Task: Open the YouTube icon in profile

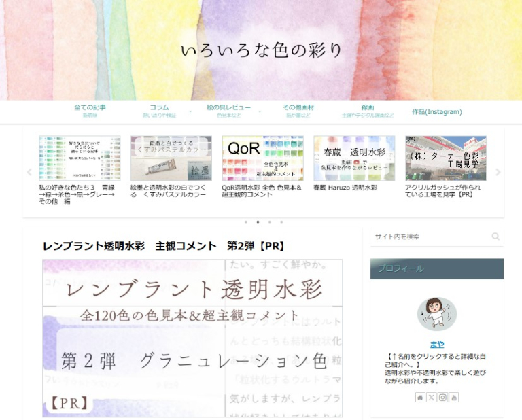Action: (x=453, y=398)
